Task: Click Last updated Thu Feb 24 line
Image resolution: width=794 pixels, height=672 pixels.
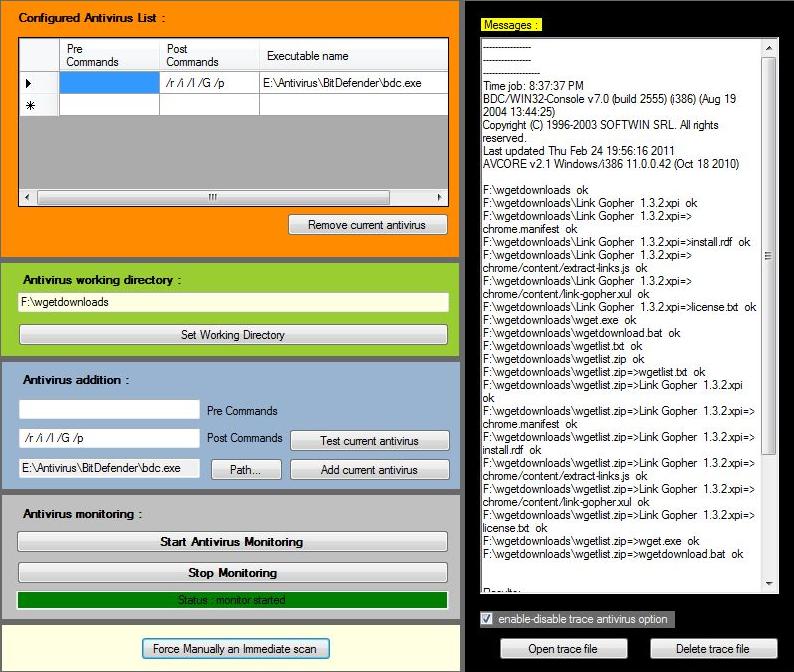Action: (579, 151)
